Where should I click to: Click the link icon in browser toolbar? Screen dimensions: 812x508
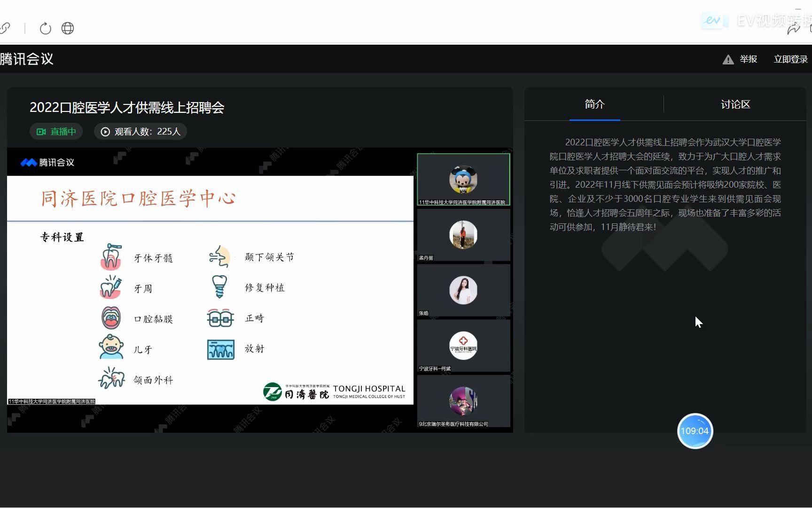pos(5,29)
